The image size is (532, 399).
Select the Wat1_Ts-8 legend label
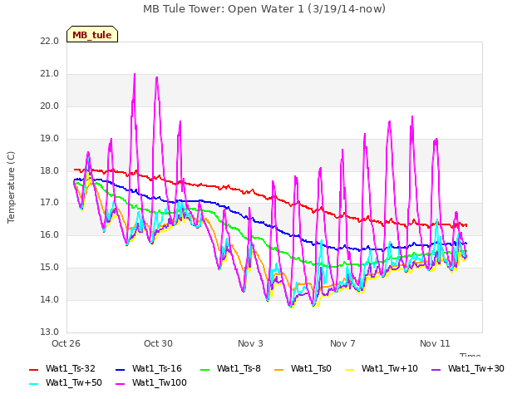[x=239, y=368]
